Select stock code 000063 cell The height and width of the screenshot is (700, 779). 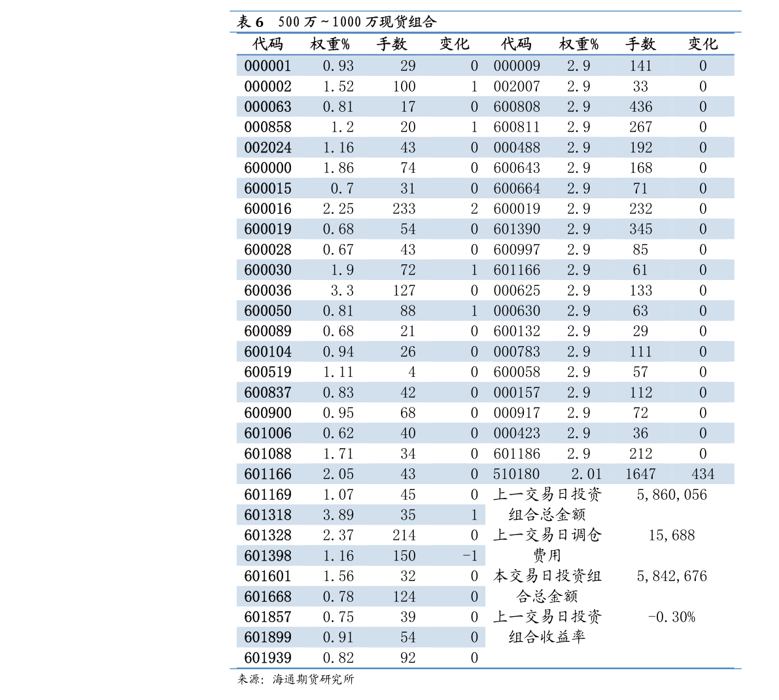pos(268,107)
